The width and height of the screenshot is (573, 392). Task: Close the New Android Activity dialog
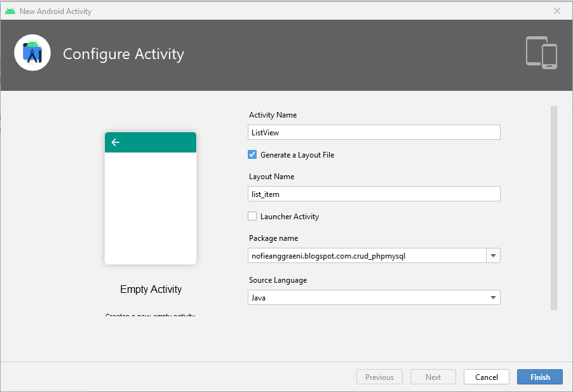[x=557, y=11]
